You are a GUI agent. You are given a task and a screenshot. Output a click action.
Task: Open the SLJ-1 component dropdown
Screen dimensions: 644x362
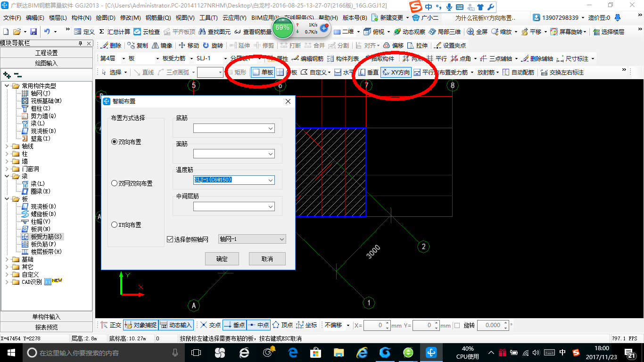click(x=212, y=59)
